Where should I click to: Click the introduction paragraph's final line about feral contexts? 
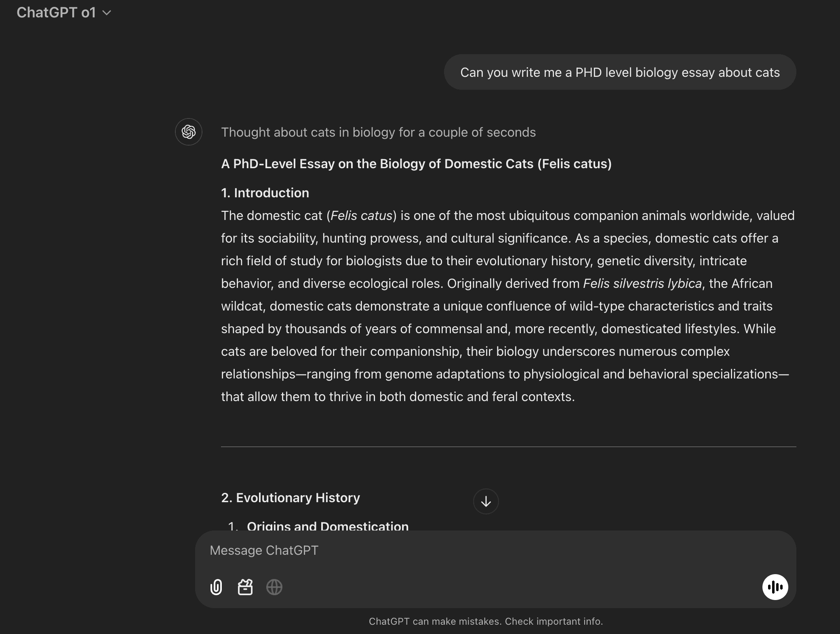pos(398,397)
